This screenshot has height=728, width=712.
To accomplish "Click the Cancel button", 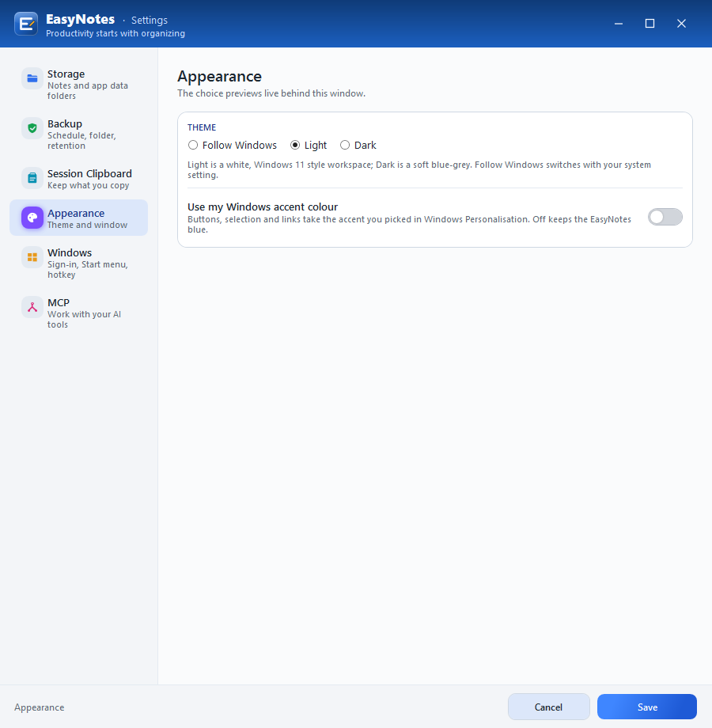I will [x=548, y=707].
